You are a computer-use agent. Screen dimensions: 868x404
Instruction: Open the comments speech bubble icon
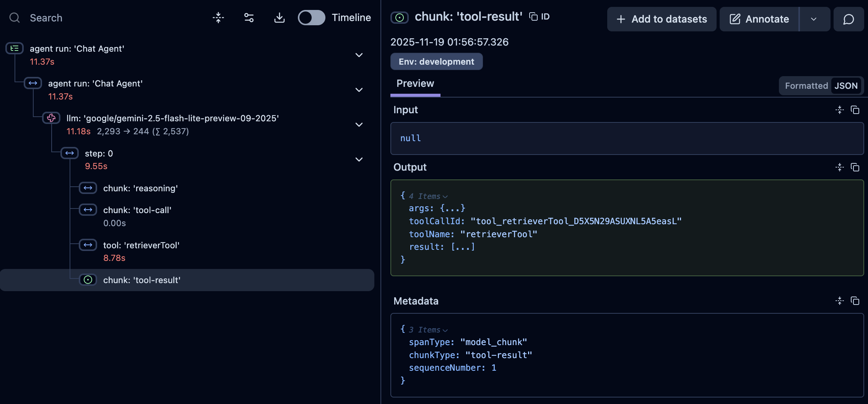pos(848,19)
